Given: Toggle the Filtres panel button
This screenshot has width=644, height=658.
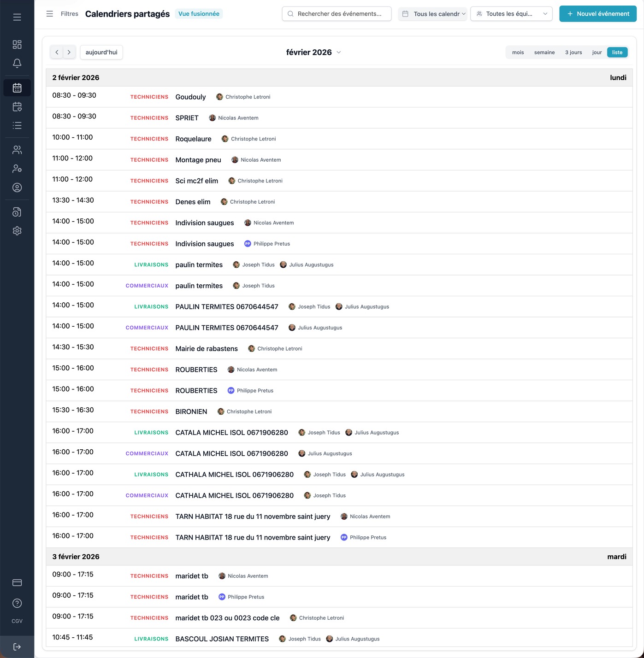Looking at the screenshot, I should point(63,14).
